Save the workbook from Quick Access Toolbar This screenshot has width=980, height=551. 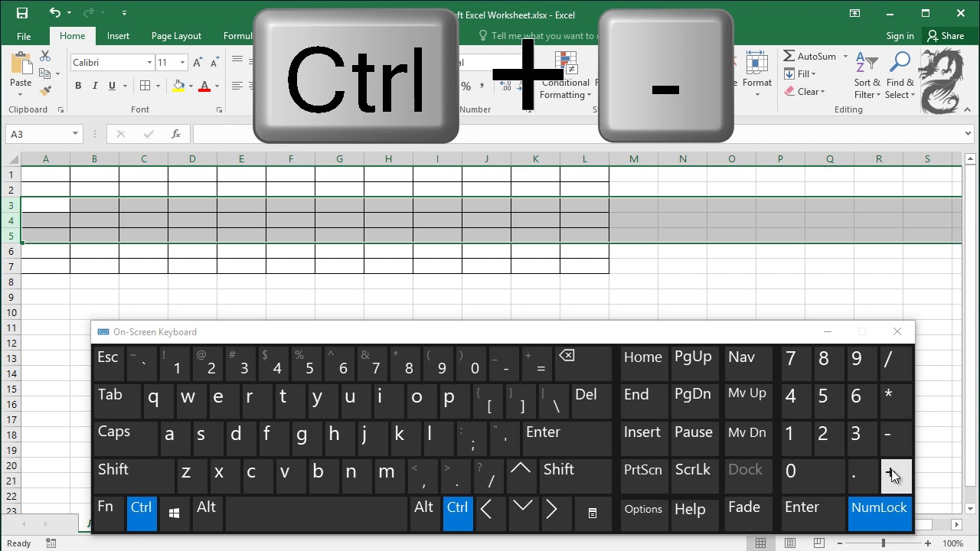tap(21, 13)
